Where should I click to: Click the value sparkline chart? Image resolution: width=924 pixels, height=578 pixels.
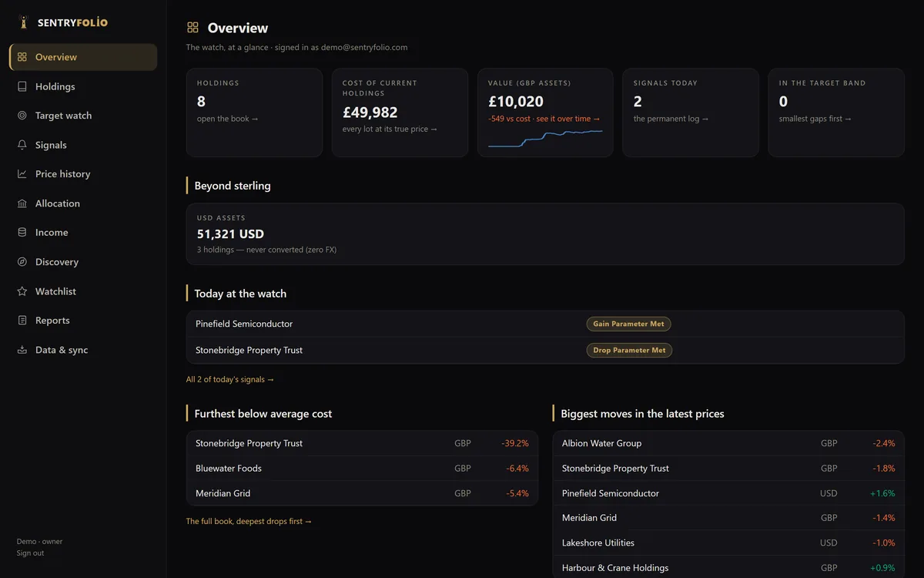pyautogui.click(x=545, y=138)
